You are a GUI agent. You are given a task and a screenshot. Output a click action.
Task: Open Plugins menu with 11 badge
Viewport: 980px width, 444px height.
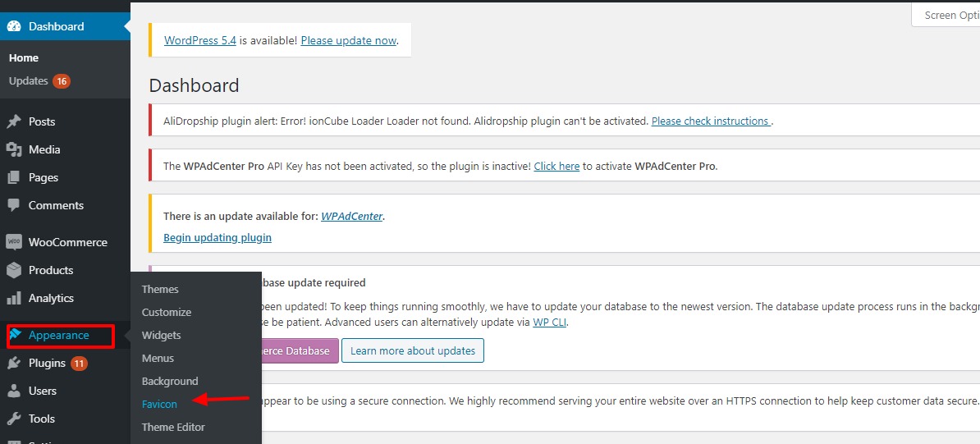point(47,363)
